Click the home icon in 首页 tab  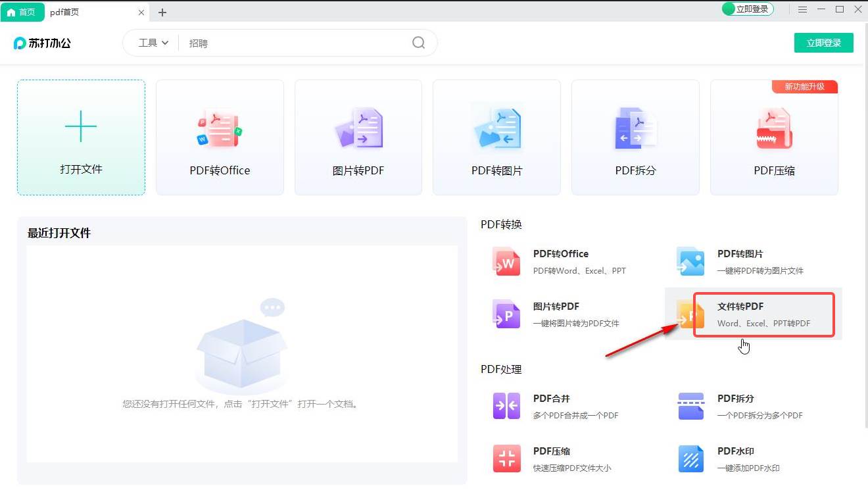coord(11,12)
